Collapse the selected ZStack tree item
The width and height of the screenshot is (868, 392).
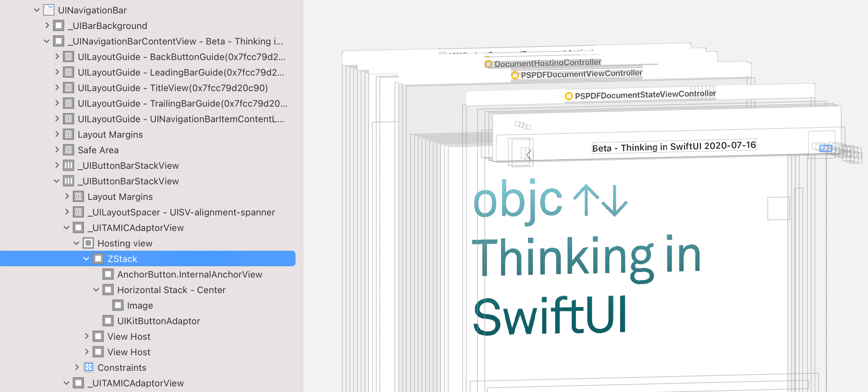click(86, 259)
